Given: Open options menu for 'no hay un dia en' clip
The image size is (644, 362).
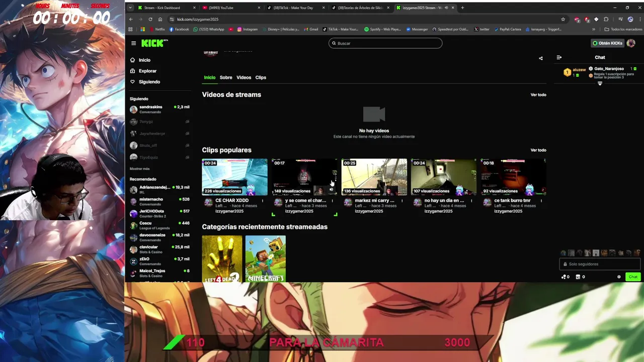Looking at the screenshot, I should click(x=471, y=201).
